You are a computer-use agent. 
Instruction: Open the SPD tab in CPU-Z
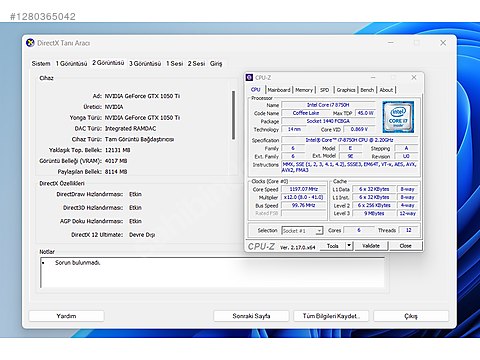[x=324, y=90]
